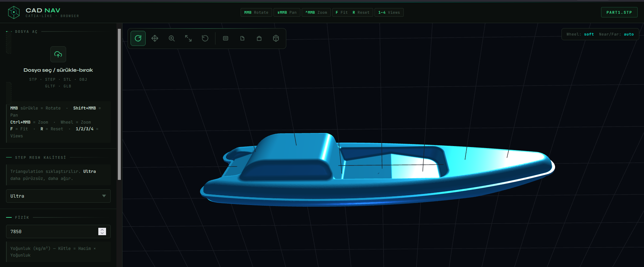The width and height of the screenshot is (644, 267).
Task: Activate the Pan tool four-arrow icon
Action: pos(155,39)
